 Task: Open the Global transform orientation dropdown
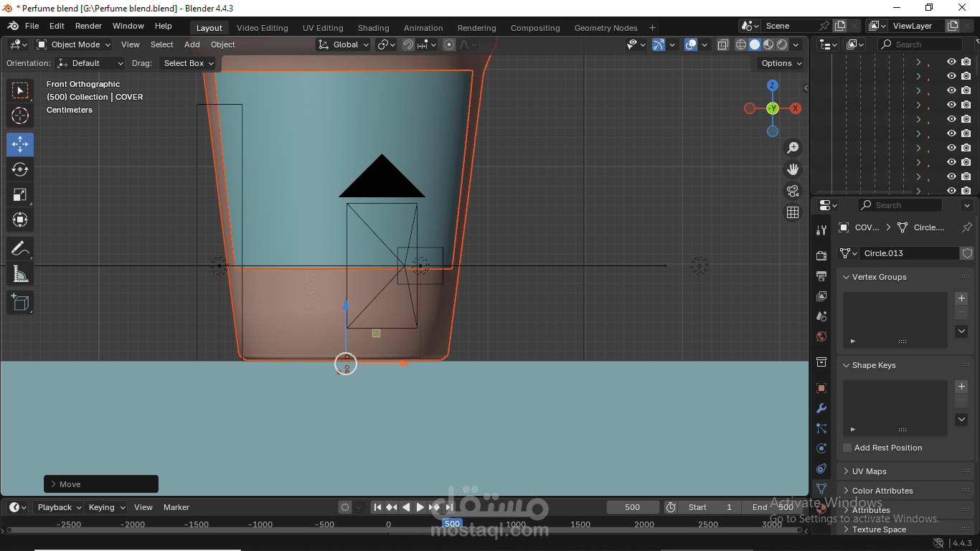coord(344,44)
